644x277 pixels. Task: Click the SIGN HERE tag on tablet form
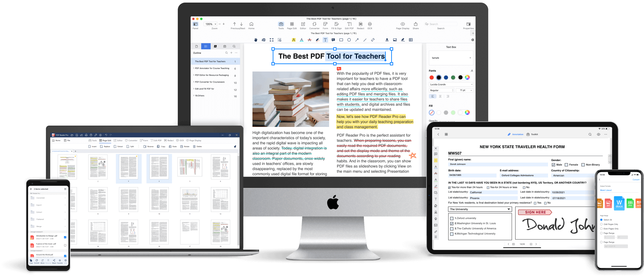(535, 212)
